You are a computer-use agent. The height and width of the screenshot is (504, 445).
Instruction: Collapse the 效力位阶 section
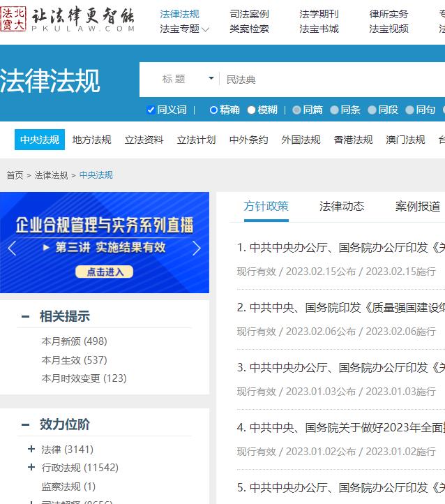[x=25, y=425]
